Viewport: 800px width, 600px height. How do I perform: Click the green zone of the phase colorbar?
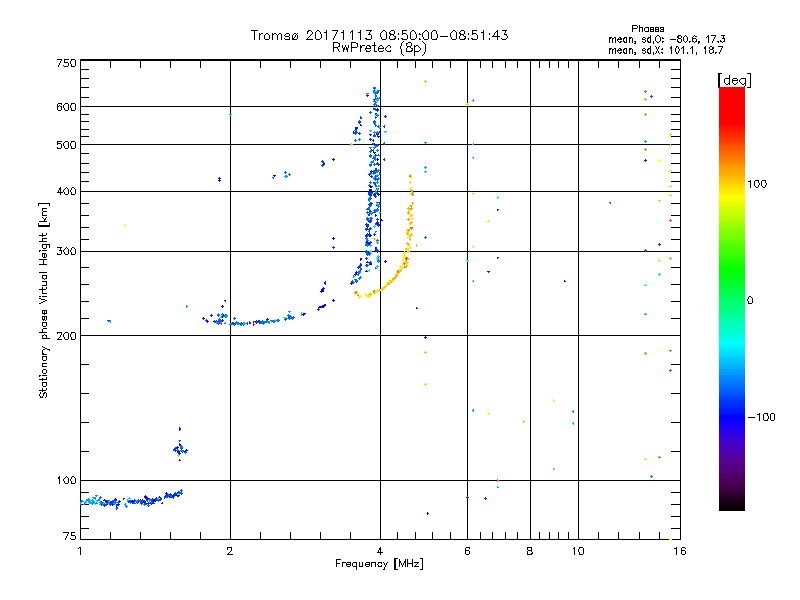coord(732,270)
